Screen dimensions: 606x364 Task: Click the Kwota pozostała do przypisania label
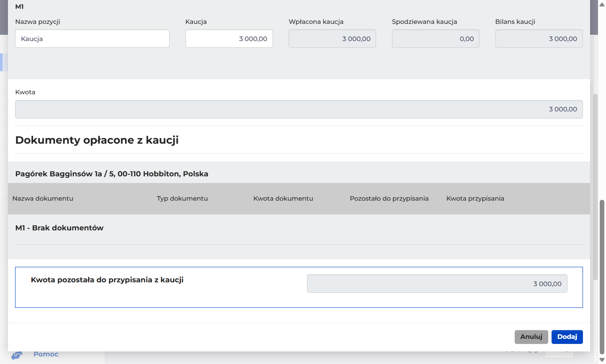[x=107, y=280]
